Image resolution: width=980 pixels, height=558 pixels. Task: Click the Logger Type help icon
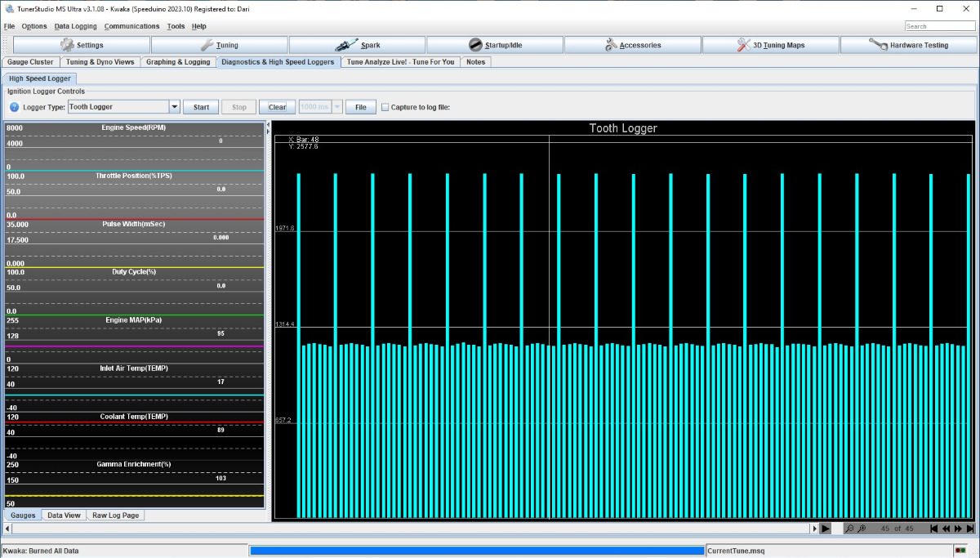click(x=14, y=107)
